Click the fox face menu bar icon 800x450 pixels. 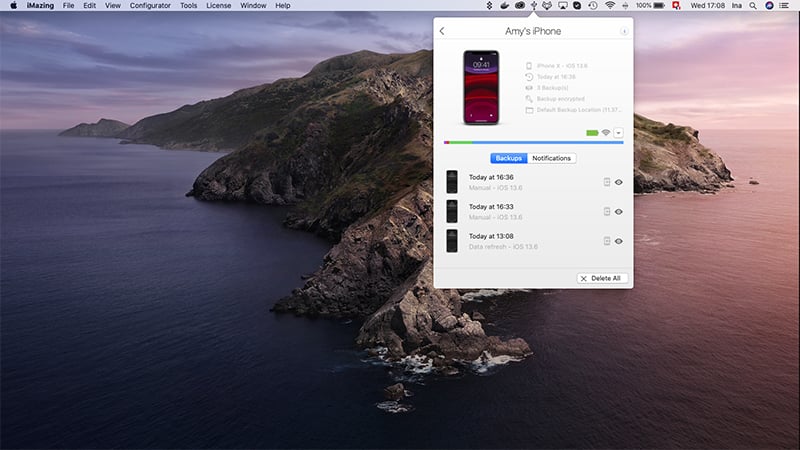(x=547, y=6)
